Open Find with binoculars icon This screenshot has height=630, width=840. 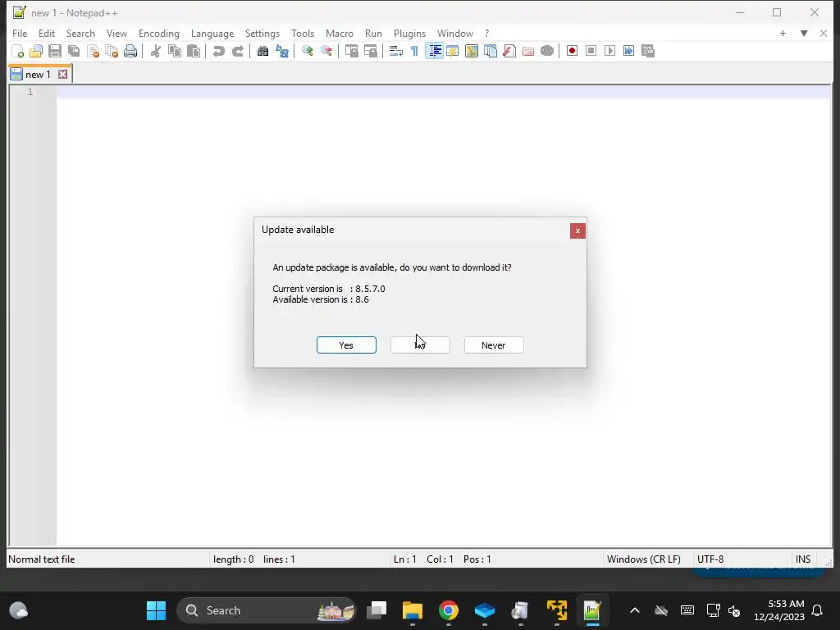[262, 51]
